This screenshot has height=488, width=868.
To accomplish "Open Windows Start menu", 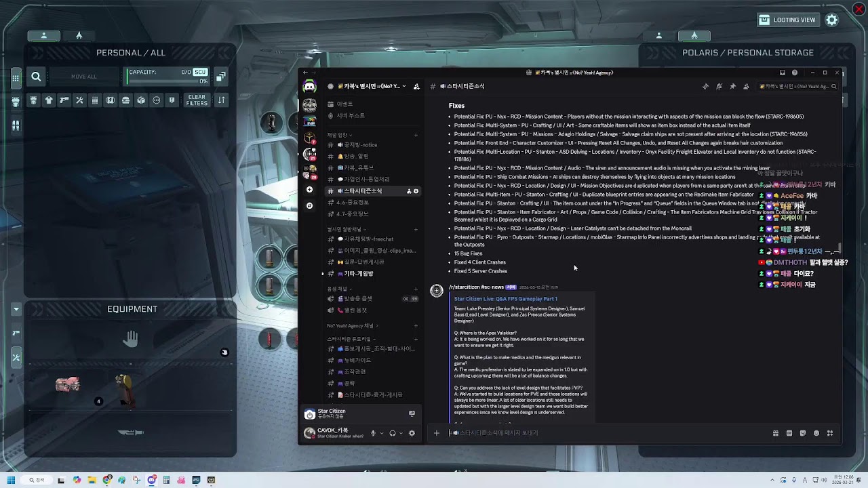I will pyautogui.click(x=11, y=480).
